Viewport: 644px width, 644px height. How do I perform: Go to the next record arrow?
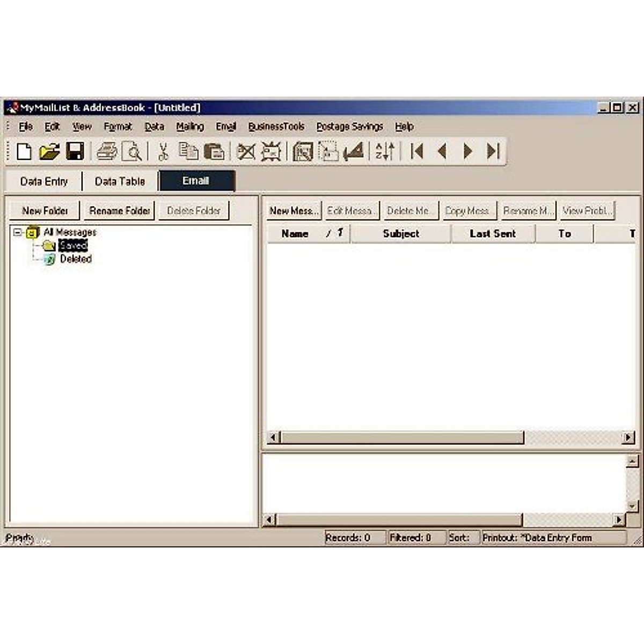pos(467,152)
